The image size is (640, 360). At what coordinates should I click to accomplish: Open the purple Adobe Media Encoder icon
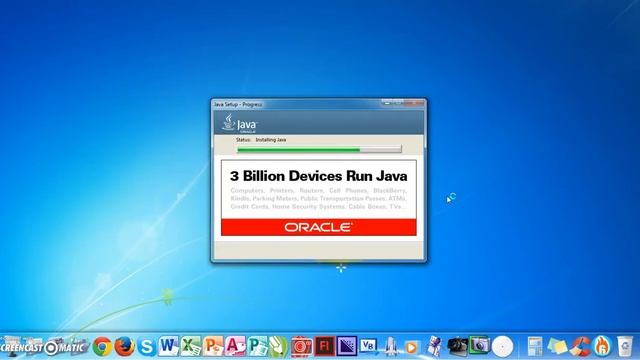tap(347, 346)
